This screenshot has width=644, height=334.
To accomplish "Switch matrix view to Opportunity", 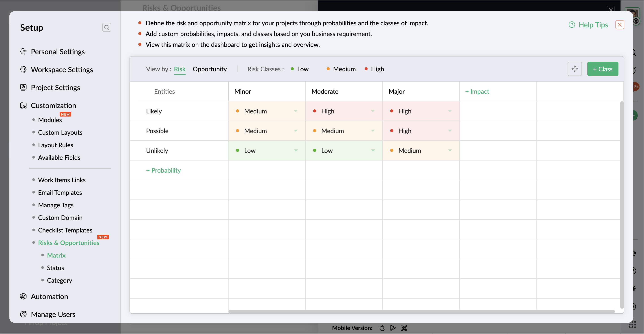I will (x=210, y=69).
